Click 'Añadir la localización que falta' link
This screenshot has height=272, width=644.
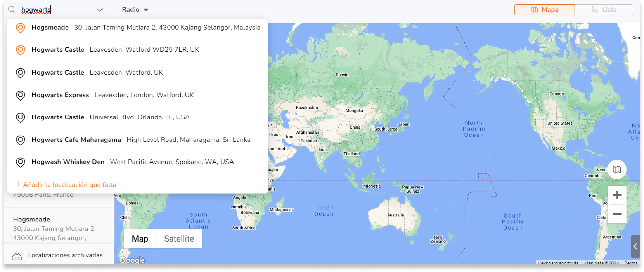click(70, 184)
